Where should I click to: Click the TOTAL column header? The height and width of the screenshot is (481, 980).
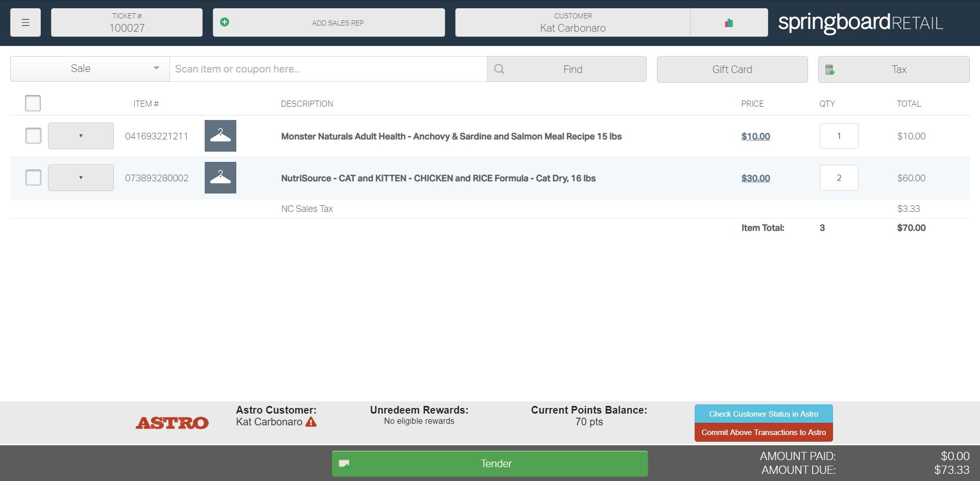909,104
